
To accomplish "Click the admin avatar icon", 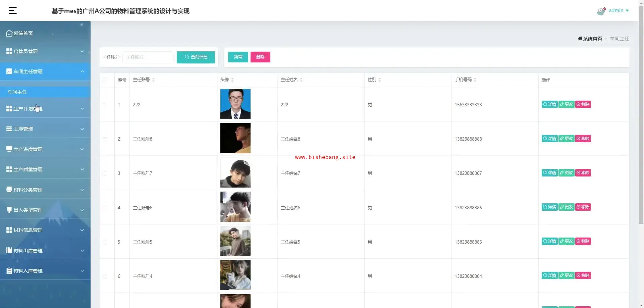I will point(601,11).
